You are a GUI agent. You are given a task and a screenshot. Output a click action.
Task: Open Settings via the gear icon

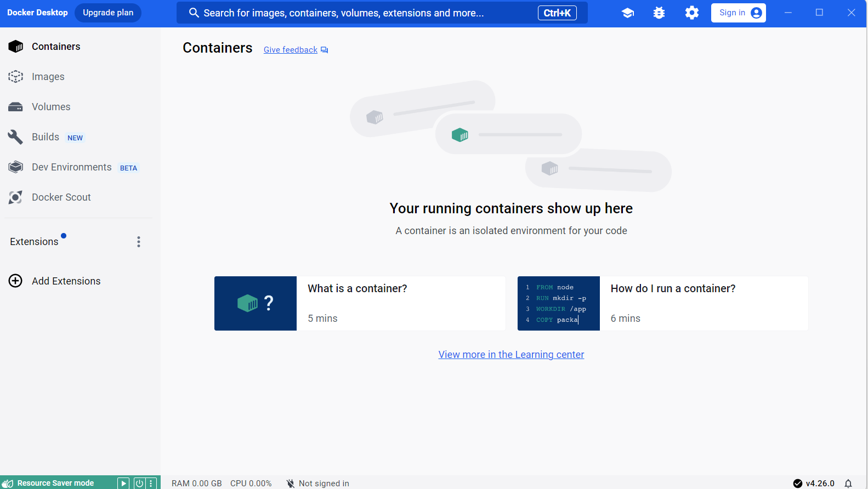[692, 13]
